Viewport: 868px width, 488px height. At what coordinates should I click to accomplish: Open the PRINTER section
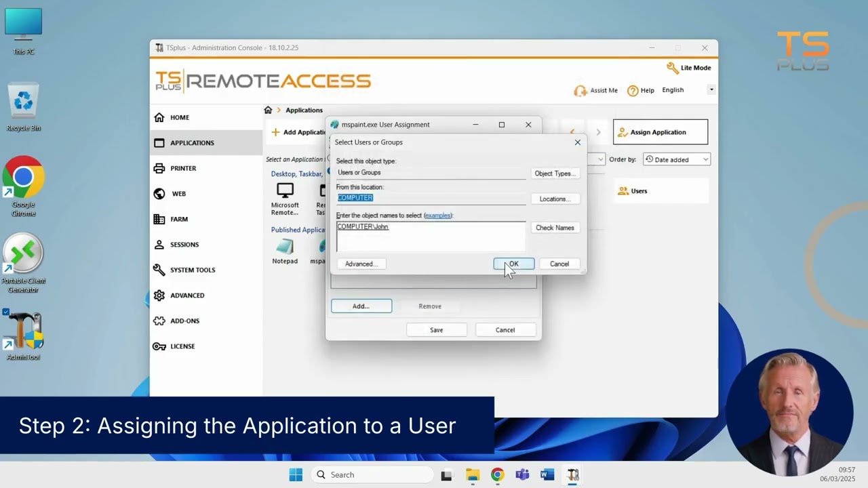point(206,168)
